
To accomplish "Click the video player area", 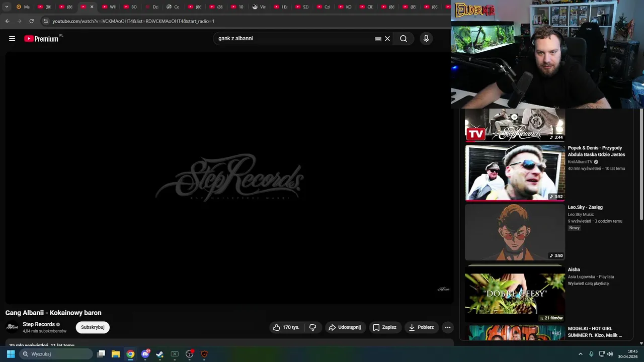I will 229,177.
